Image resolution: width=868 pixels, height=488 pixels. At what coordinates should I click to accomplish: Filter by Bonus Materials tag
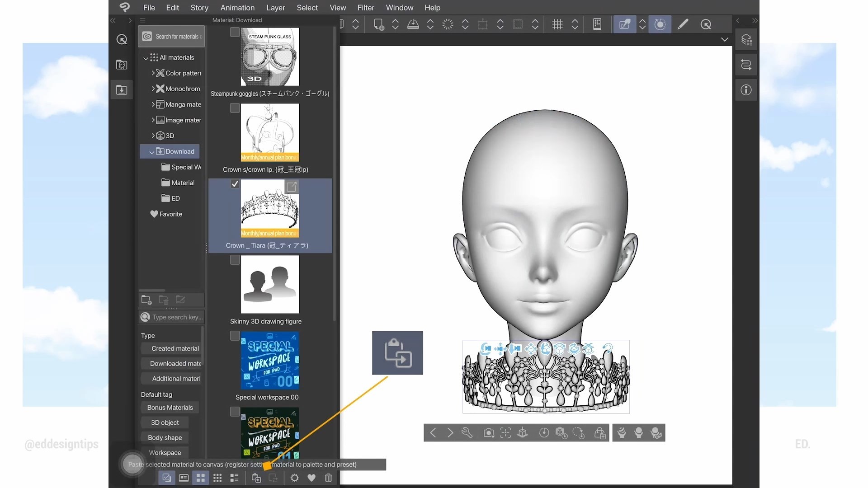click(170, 408)
